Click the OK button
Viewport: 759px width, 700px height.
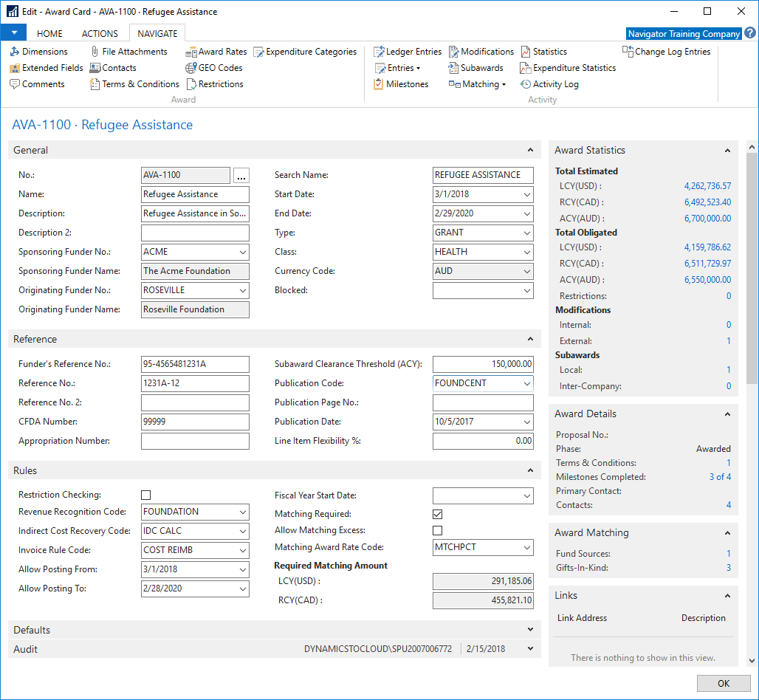pos(723,683)
